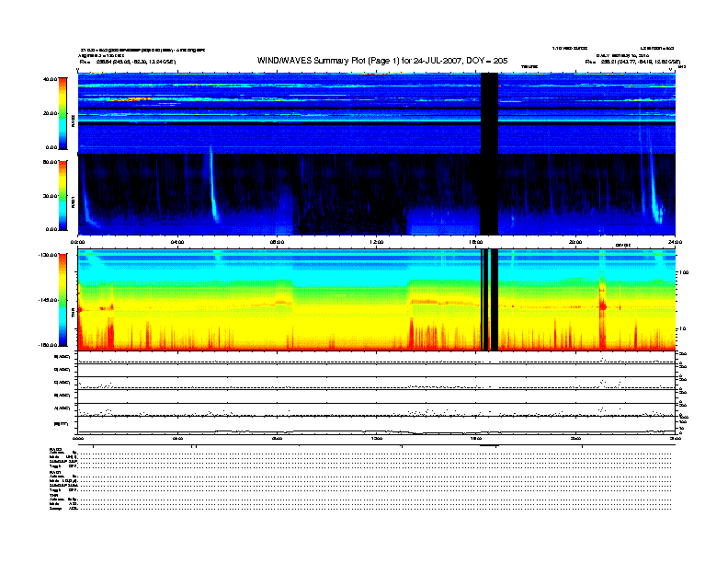Viewport: 728px width, 563px height.
Task: Click the 10 label on TNR right axis
Action: coord(682,328)
